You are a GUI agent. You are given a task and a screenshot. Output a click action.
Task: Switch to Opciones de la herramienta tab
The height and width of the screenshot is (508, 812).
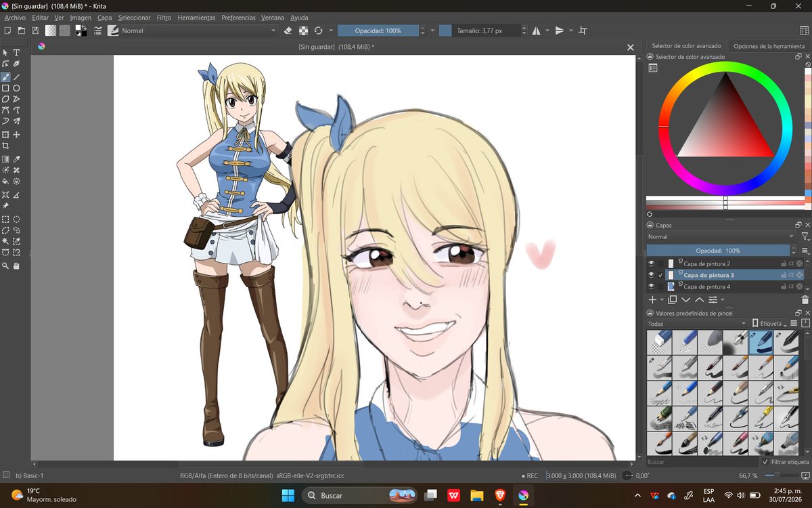point(769,46)
